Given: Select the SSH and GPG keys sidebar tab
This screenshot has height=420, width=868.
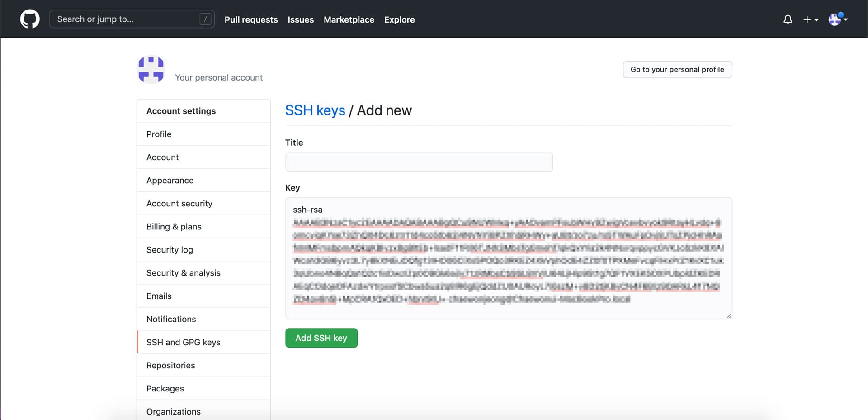Looking at the screenshot, I should tap(183, 342).
